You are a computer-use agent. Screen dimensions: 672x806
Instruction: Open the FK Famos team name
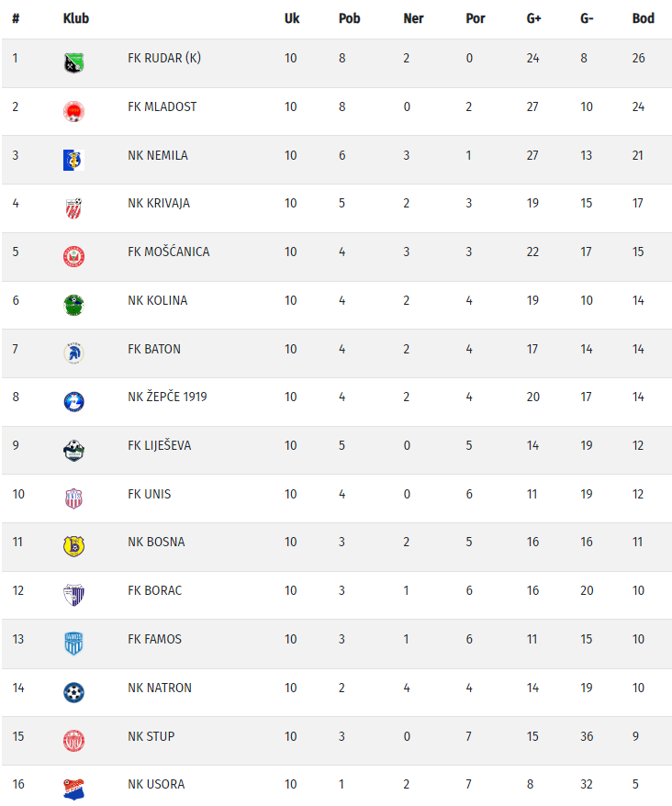[154, 639]
